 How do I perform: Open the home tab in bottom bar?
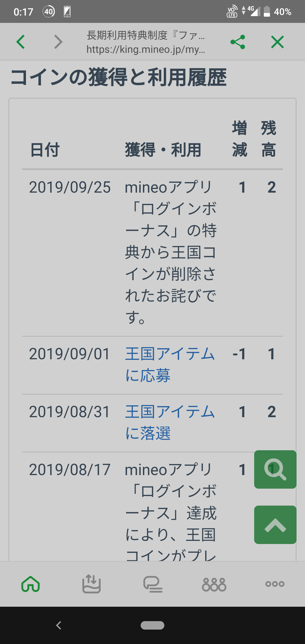click(30, 584)
